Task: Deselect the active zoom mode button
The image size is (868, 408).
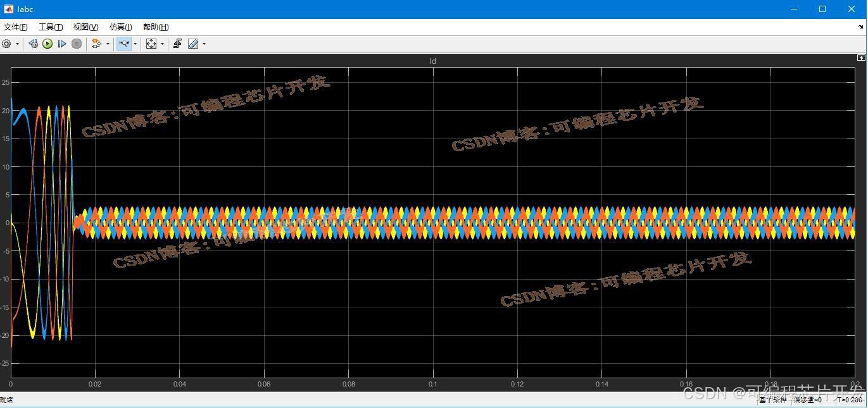Action: pyautogui.click(x=124, y=44)
